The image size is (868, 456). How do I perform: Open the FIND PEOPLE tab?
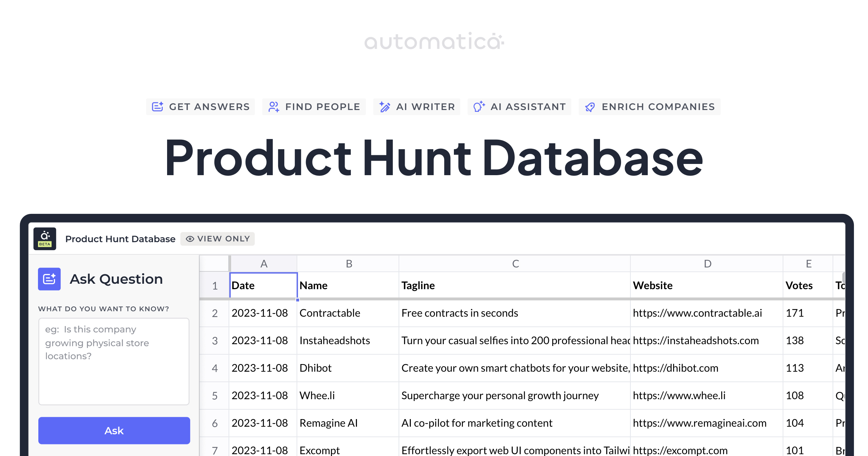(x=314, y=107)
